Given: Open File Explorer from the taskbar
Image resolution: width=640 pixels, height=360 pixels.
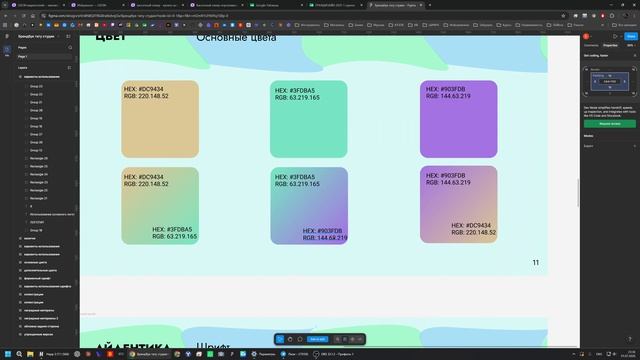Looking at the screenshot, I should pos(30,354).
